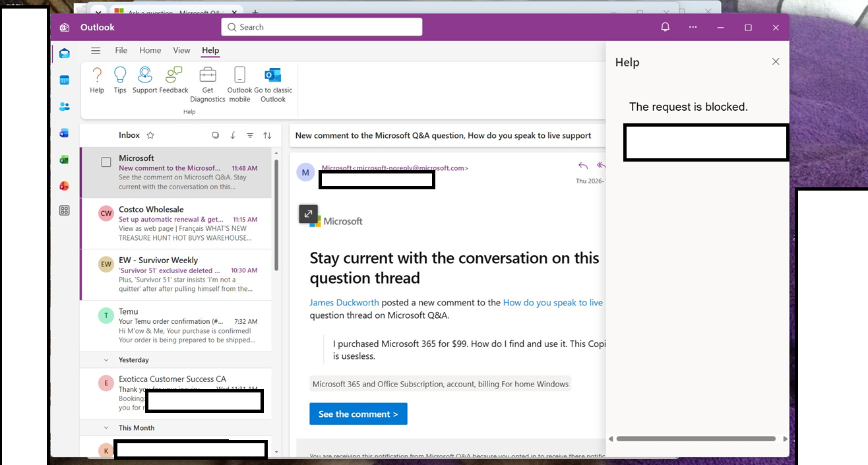Open the Sort options above message list
Screen dimensions: 868x465
[267, 135]
